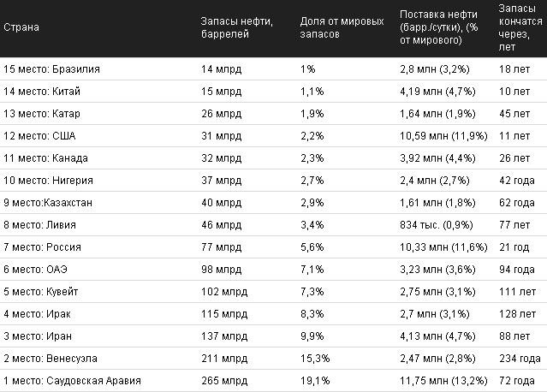Image resolution: width=547 pixels, height=392 pixels.
Task: Click the '111 лет' Kuwait value
Action: coord(517,292)
